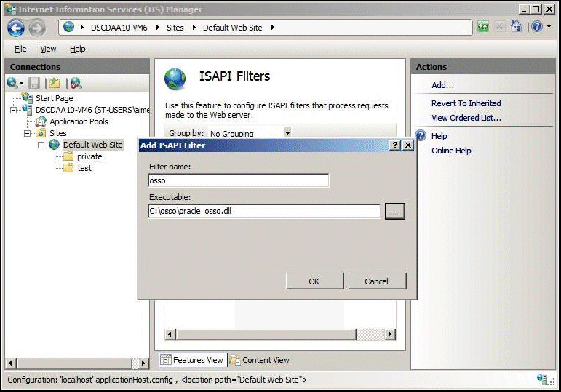Go to Home using house icon

517,26
